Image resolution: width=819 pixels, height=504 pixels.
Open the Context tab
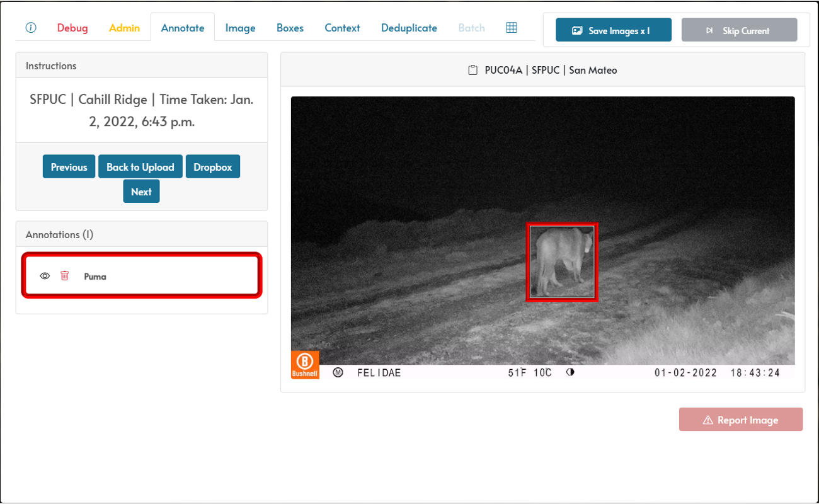click(x=342, y=28)
